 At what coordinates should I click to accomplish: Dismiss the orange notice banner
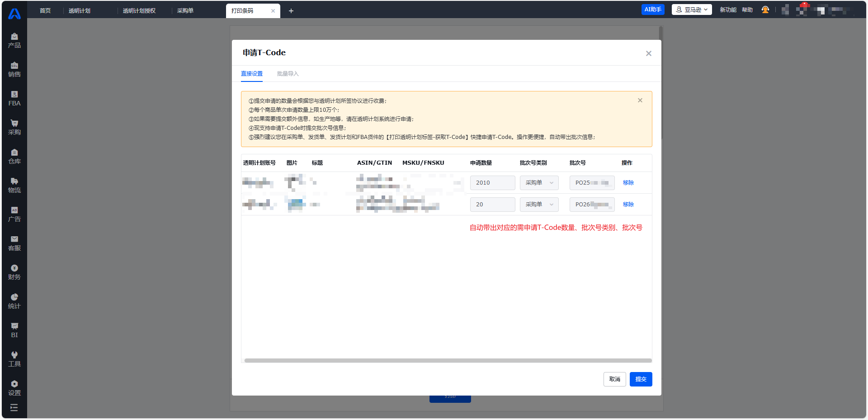point(640,100)
